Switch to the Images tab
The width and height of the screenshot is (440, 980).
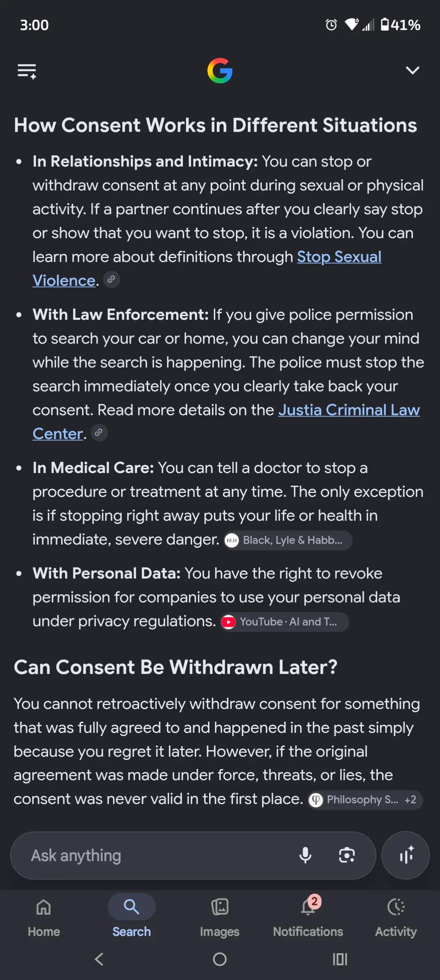220,917
